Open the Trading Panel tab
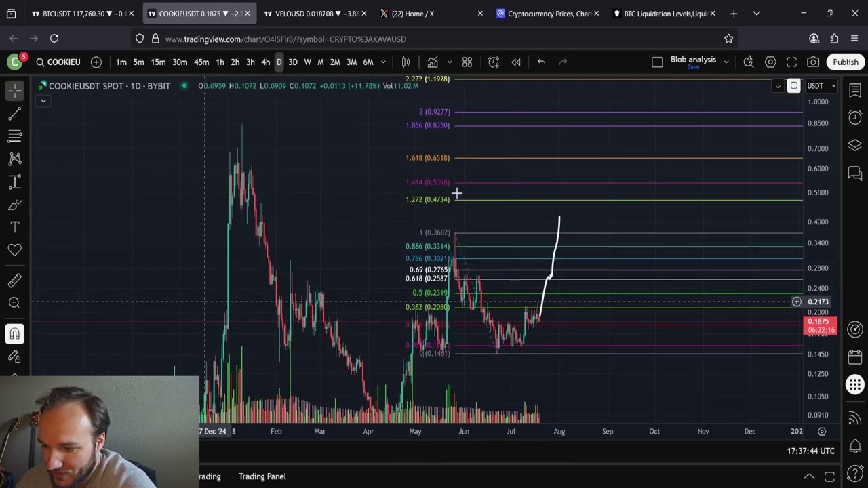The height and width of the screenshot is (488, 868). [x=262, y=476]
